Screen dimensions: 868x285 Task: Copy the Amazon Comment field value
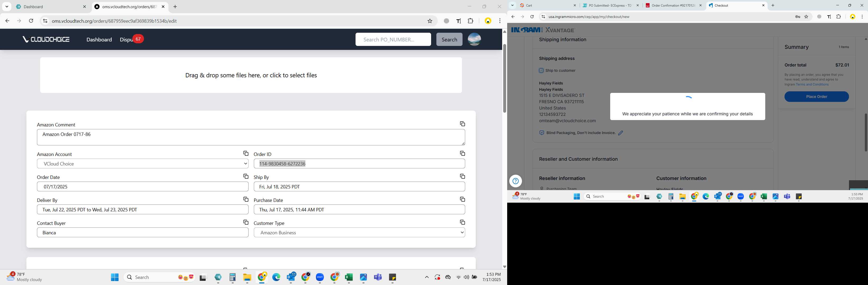point(462,124)
